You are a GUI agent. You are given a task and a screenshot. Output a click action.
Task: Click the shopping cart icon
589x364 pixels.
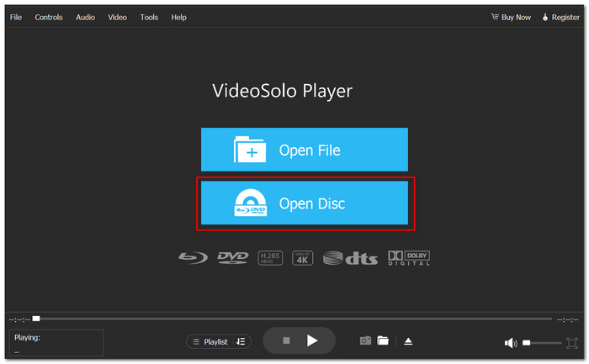[495, 17]
